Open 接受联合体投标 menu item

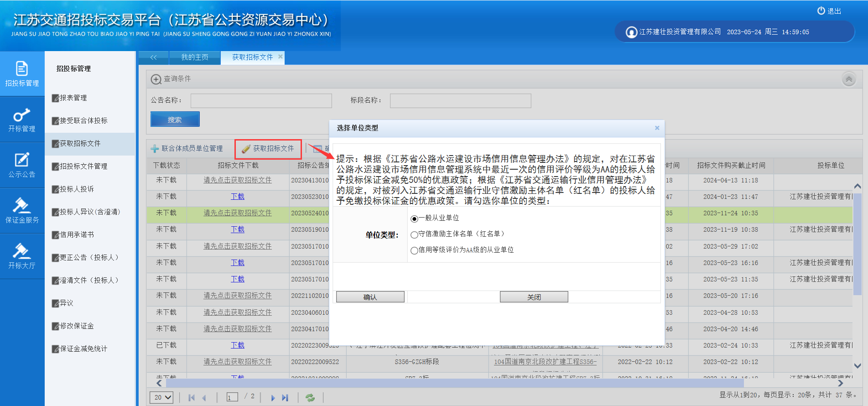80,120
